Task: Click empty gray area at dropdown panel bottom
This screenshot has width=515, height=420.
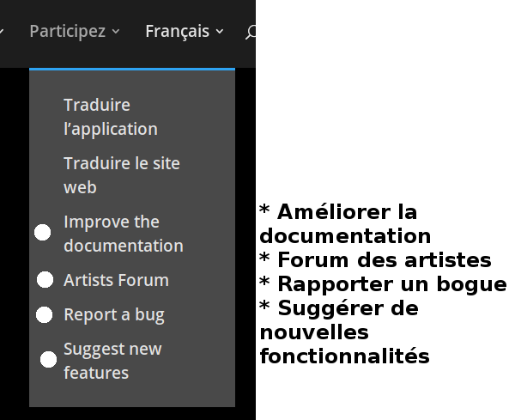Action: (131, 395)
